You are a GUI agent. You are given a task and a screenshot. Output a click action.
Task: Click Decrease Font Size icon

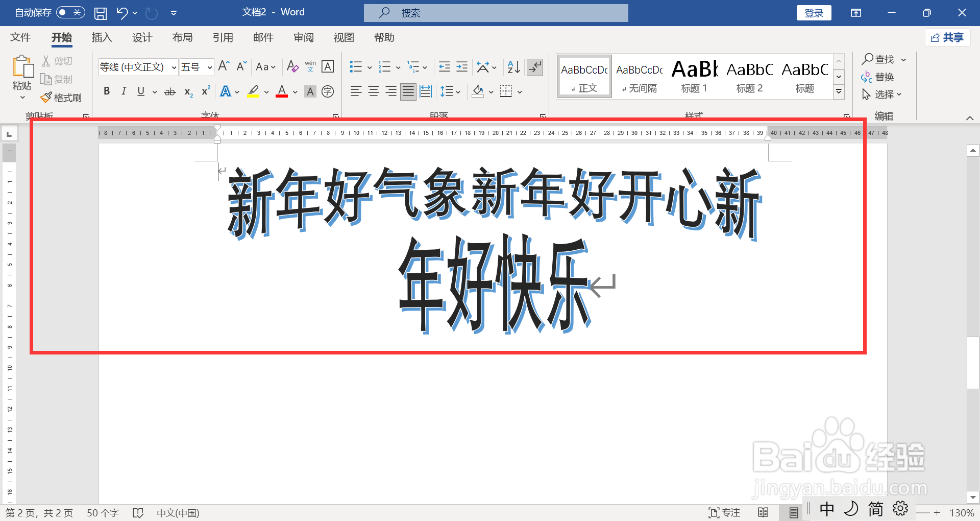click(241, 66)
